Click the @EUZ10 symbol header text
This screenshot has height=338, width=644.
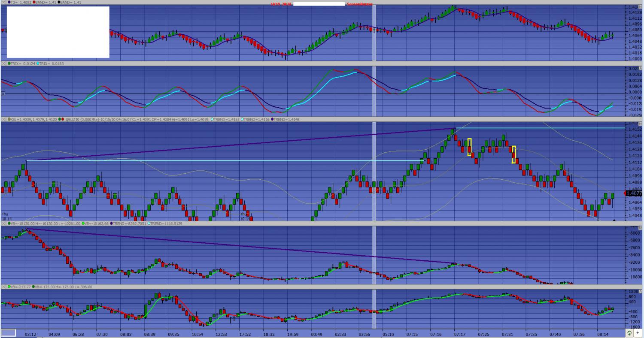tap(73, 119)
